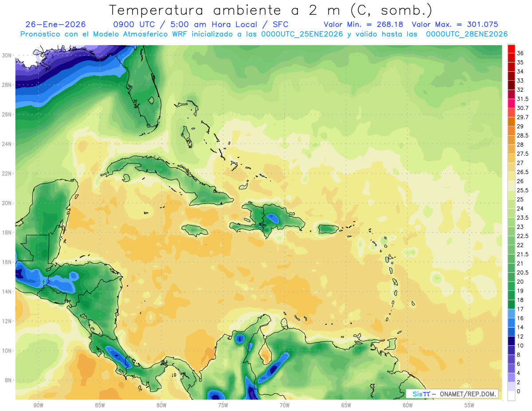Click the legend value 20.5
The width and height of the screenshot is (532, 411).
tap(523, 273)
